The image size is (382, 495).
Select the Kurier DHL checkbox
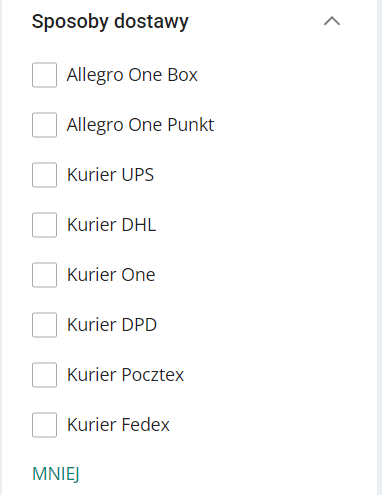tap(44, 225)
